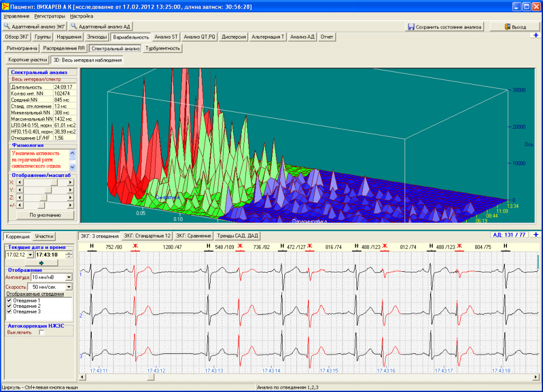Open the Тренды САД, ДАД tab
This screenshot has width=543, height=392.
tap(238, 236)
